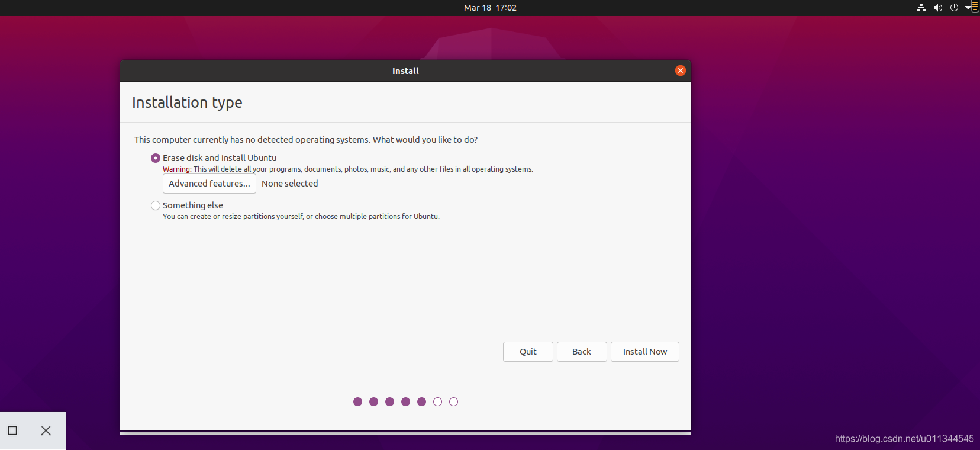Click the square icon in bottom-left overlay

click(12, 430)
